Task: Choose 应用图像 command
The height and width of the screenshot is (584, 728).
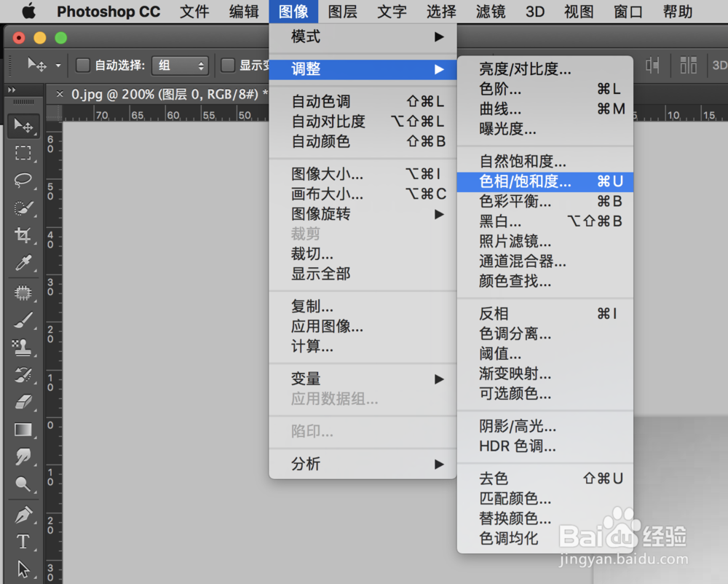Action: coord(363,326)
